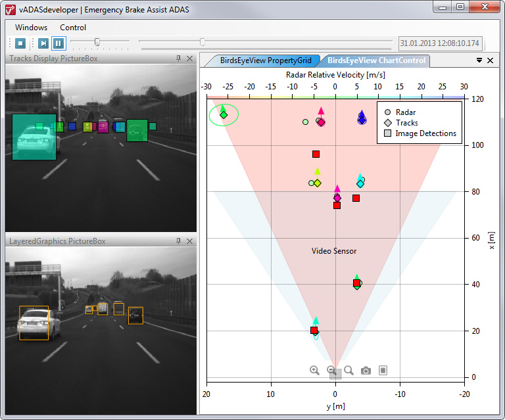Click the Step forward button

(x=43, y=43)
